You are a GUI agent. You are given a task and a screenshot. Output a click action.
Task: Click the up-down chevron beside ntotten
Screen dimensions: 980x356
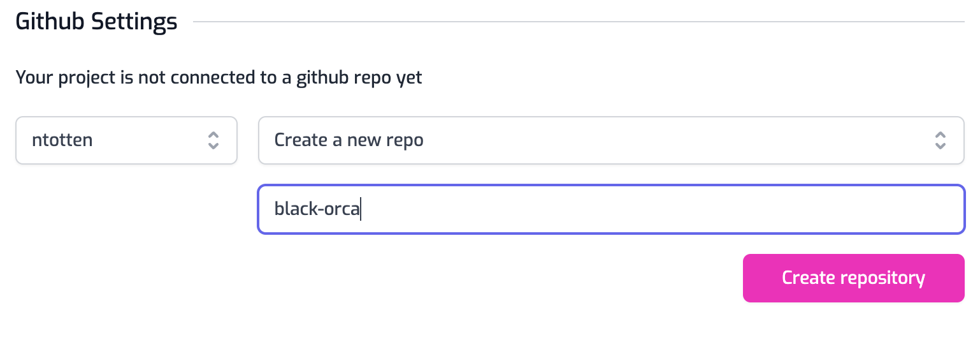pyautogui.click(x=213, y=140)
